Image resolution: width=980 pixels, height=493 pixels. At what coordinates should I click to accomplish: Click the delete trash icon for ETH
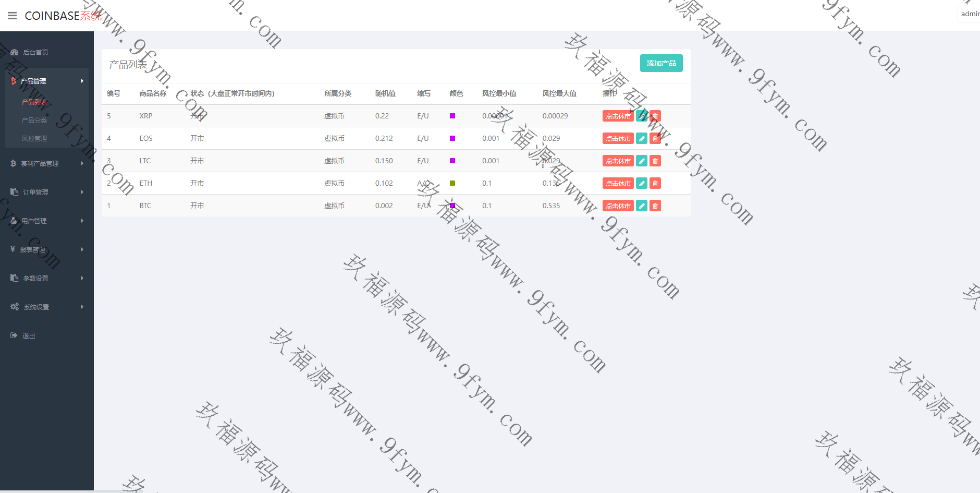pos(655,183)
